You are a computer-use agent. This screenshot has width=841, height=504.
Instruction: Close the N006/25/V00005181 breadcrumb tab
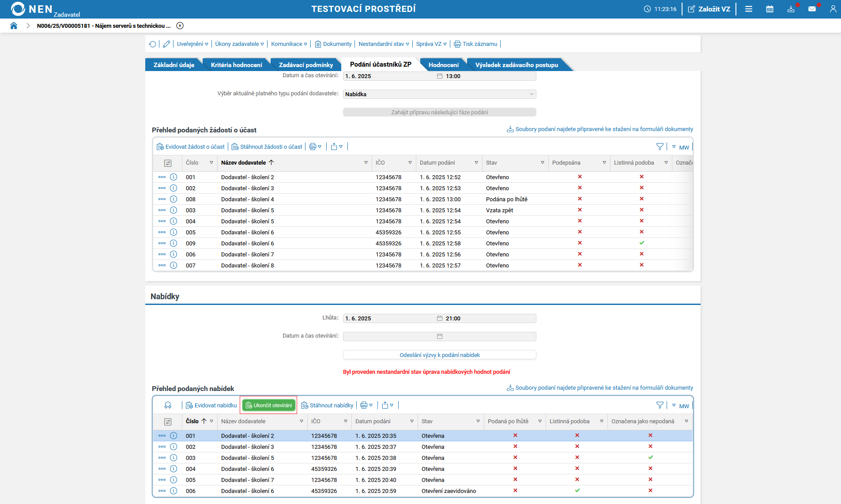pyautogui.click(x=180, y=26)
